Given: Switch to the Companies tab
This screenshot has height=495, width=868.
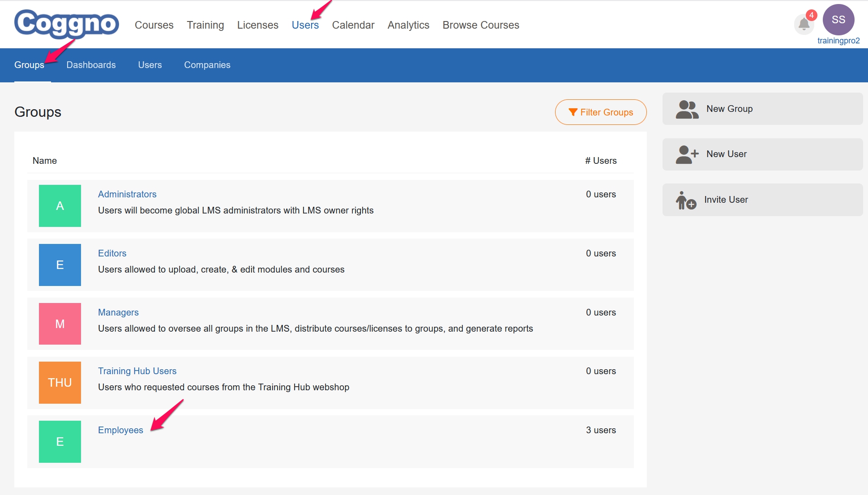Looking at the screenshot, I should 207,65.
